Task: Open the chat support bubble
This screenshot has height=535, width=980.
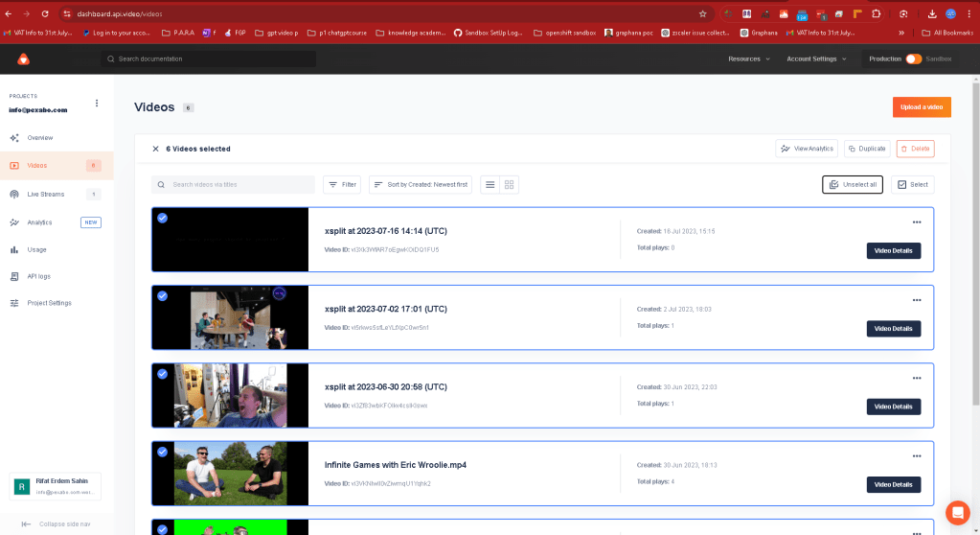Action: (958, 513)
